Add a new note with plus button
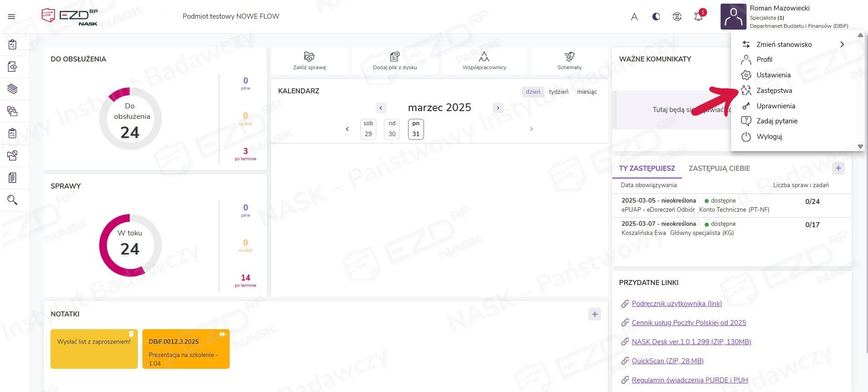Image resolution: width=868 pixels, height=392 pixels. tap(594, 314)
